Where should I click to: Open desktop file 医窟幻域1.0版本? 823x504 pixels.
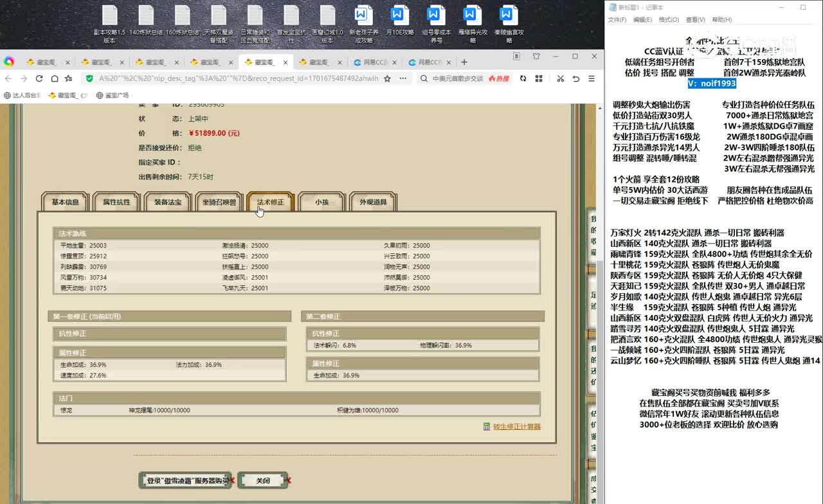pos(327,24)
